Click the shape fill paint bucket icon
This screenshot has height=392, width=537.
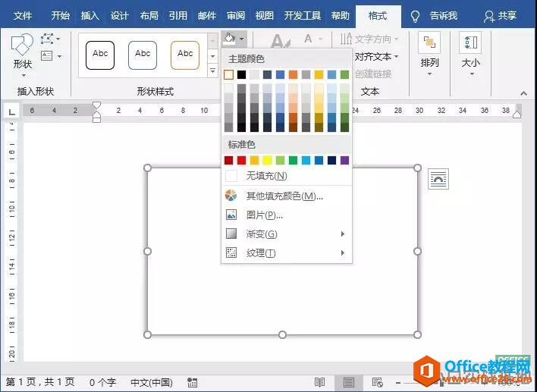(x=229, y=39)
